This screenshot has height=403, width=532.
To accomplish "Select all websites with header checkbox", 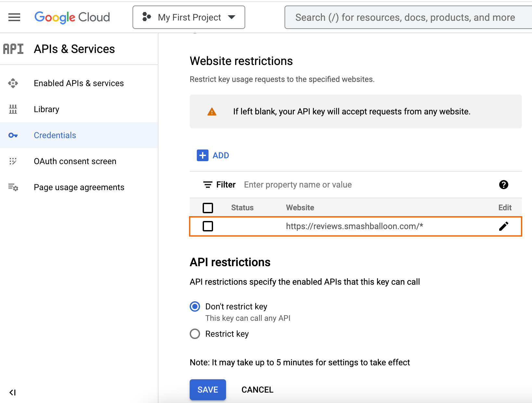I will point(208,208).
